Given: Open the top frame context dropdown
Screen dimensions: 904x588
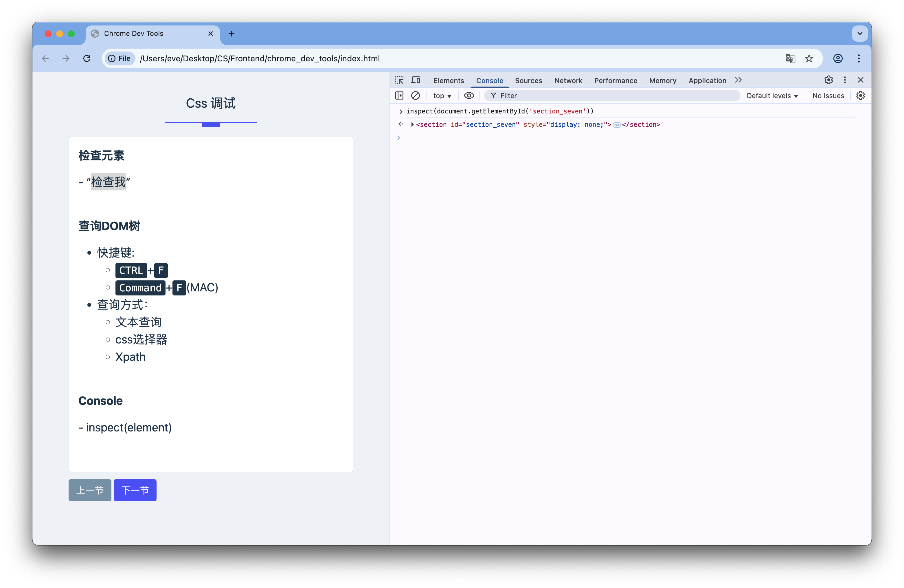Looking at the screenshot, I should (442, 95).
